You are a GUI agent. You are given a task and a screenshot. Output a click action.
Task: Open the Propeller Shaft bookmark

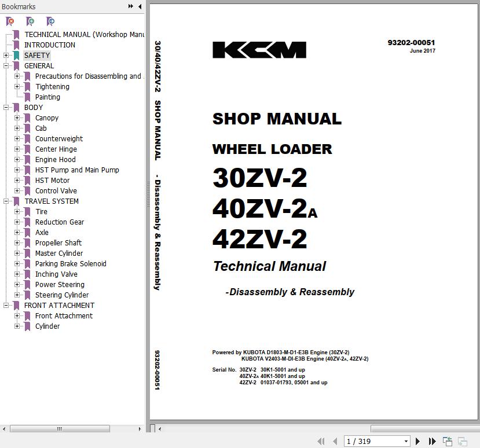[58, 243]
